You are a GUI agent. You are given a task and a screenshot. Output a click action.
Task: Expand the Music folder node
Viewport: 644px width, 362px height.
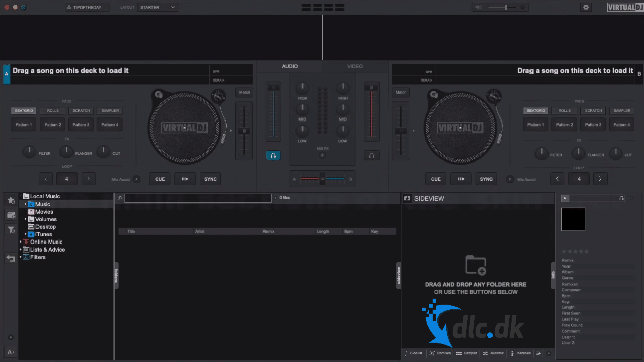point(26,204)
